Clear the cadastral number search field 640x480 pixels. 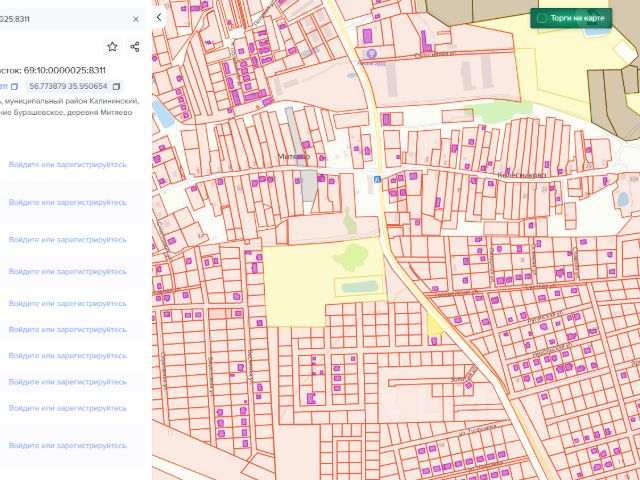pyautogui.click(x=136, y=19)
